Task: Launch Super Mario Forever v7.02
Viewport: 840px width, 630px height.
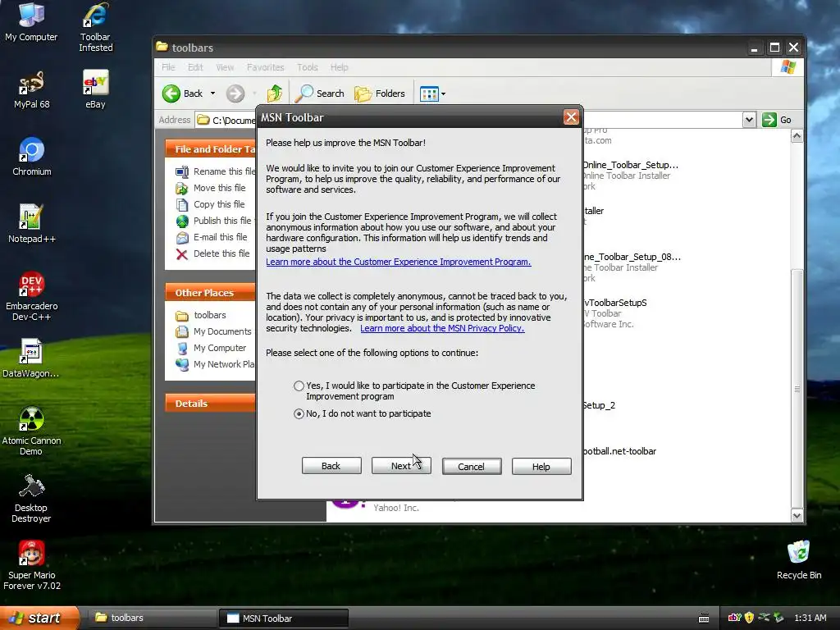Action: click(32, 565)
